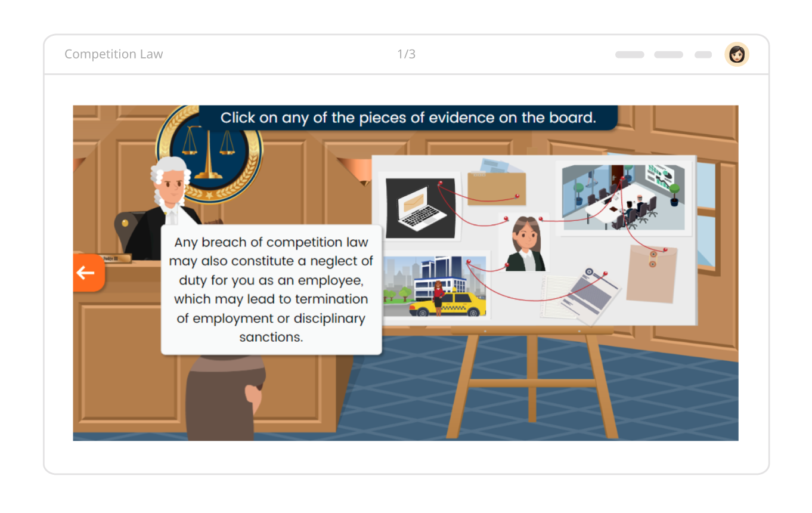812x513 pixels.
Task: Click the first progress bar segment
Action: point(629,54)
